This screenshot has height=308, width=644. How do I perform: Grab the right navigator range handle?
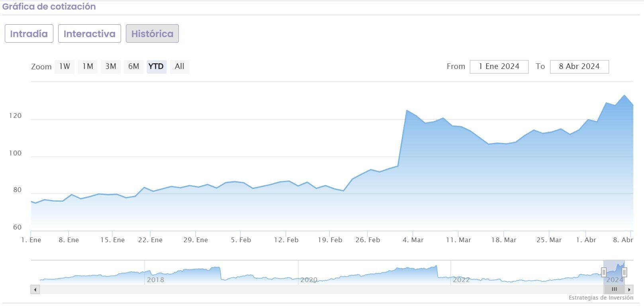point(624,273)
